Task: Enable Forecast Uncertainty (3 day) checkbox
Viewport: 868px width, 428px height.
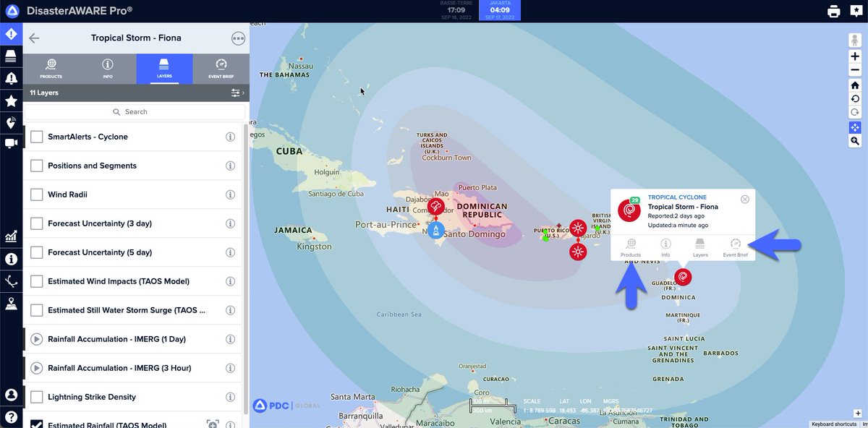Action: pyautogui.click(x=36, y=223)
